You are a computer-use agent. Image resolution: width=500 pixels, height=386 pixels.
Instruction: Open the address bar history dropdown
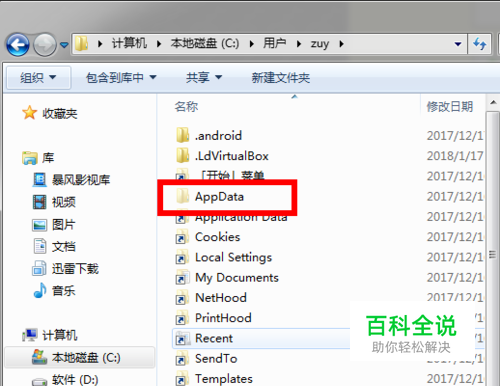coord(458,44)
